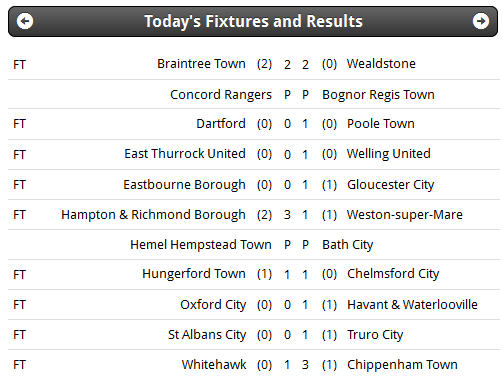
Task: Select Hungerford Town team
Action: [194, 274]
